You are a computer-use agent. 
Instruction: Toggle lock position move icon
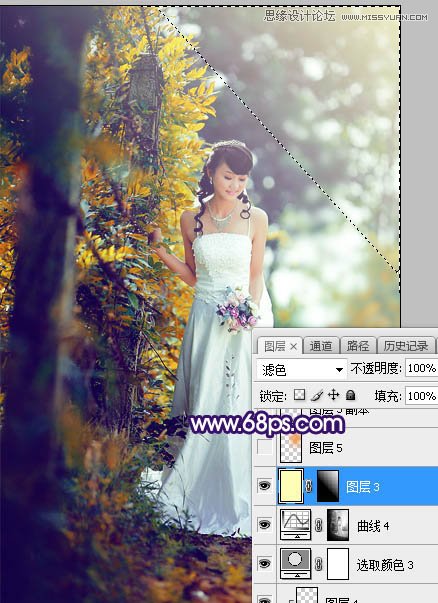point(333,395)
